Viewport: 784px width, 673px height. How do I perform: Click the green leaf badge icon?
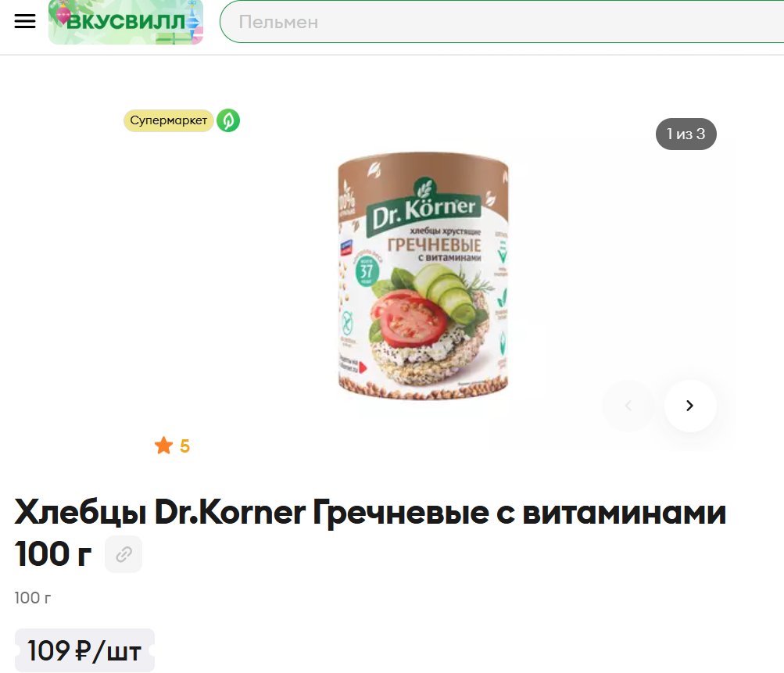pos(228,120)
